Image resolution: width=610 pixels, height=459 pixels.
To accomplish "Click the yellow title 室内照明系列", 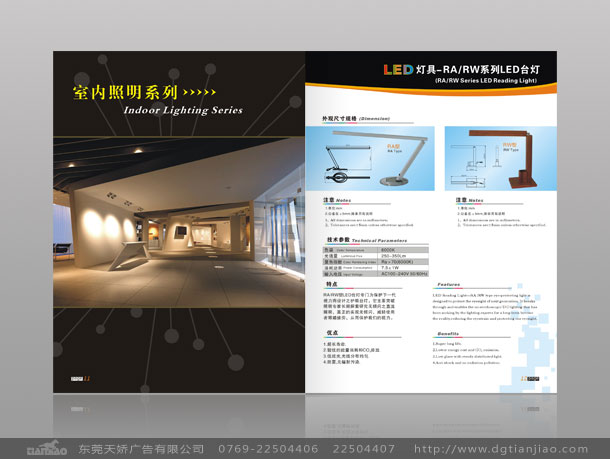I will [125, 93].
